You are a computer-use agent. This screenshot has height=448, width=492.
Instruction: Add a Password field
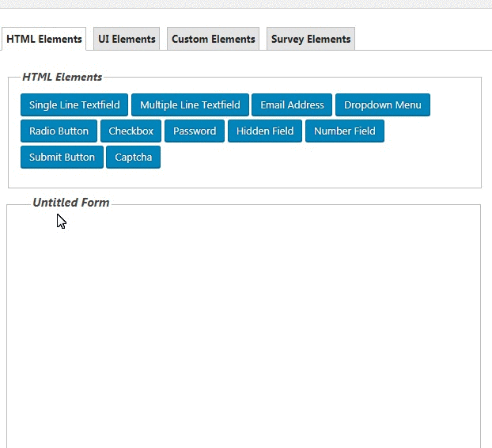195,131
